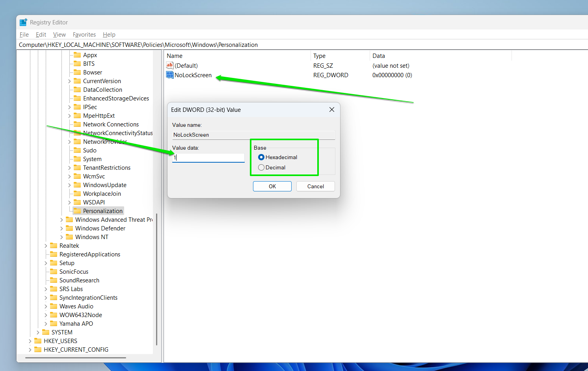
Task: Click the HKEY_CURRENT_CONFIG folder icon
Action: [38, 350]
